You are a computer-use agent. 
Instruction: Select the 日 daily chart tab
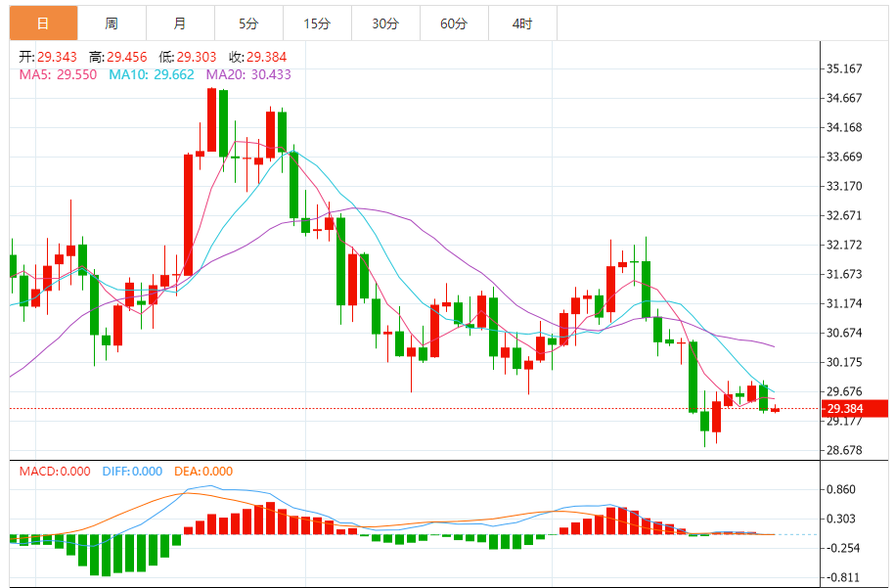[43, 23]
